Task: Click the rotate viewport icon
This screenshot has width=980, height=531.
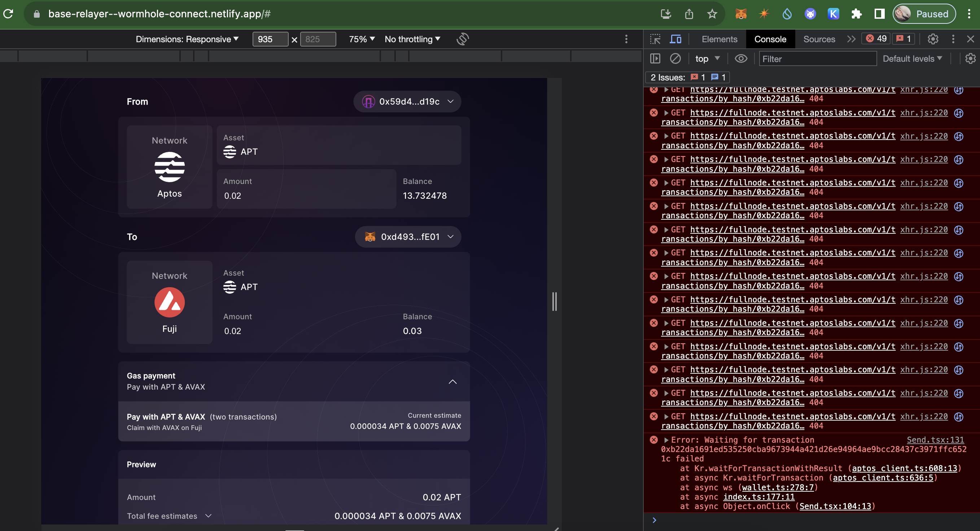Action: coord(463,39)
